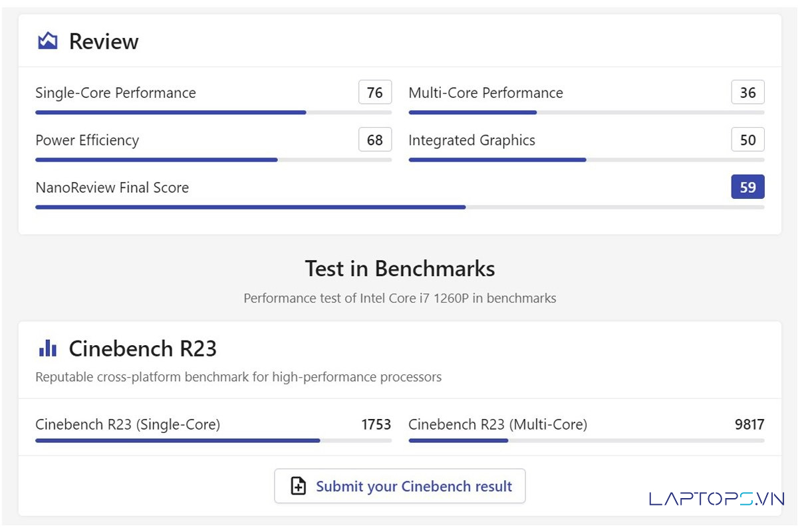Click the Reputable cross-platform benchmark description
The height and width of the screenshot is (532, 798).
pos(238,377)
